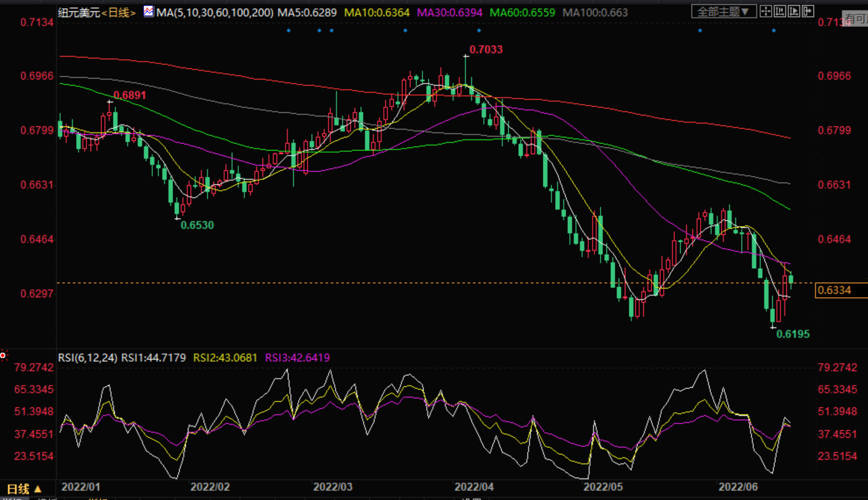The image size is (868, 500).
Task: Click the current price tag 0.6334
Action: [841, 290]
